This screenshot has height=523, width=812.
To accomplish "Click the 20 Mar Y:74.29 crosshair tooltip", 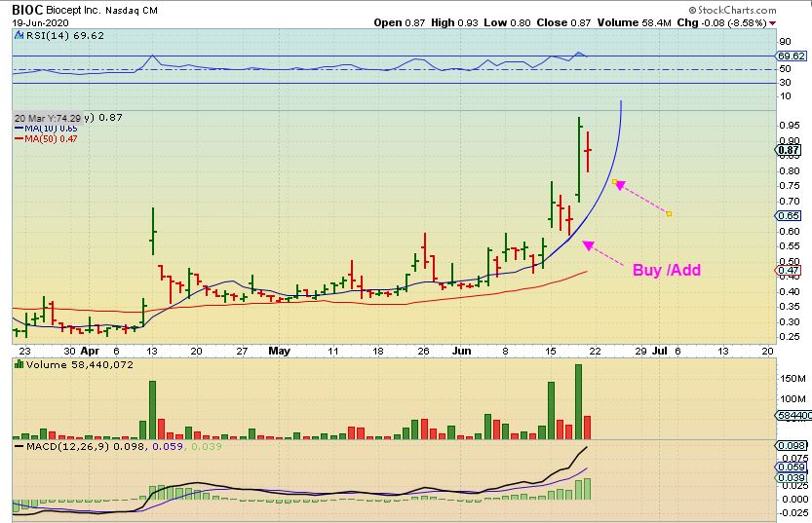I will [48, 119].
